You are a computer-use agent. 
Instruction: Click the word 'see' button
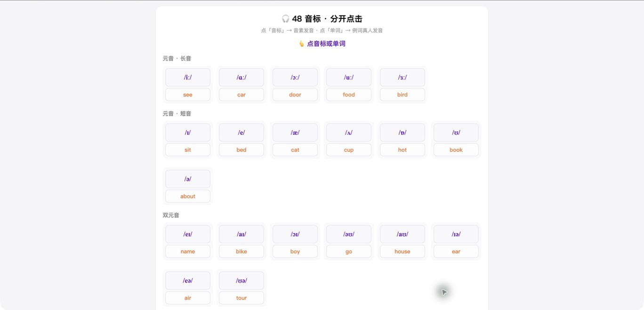[x=188, y=95]
